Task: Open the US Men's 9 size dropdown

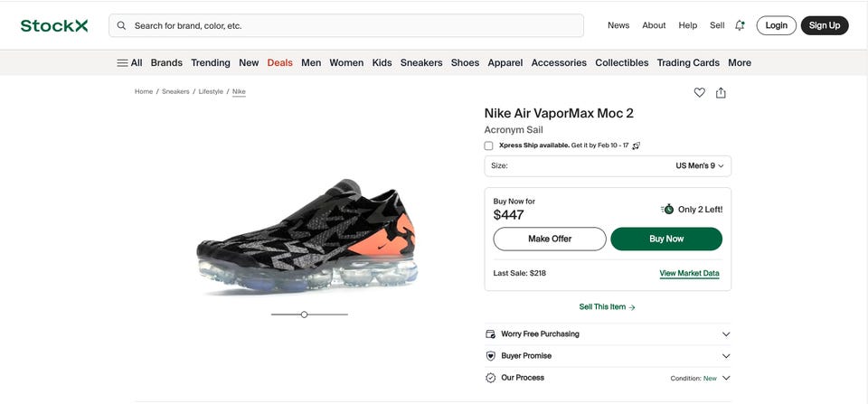Action: point(699,166)
